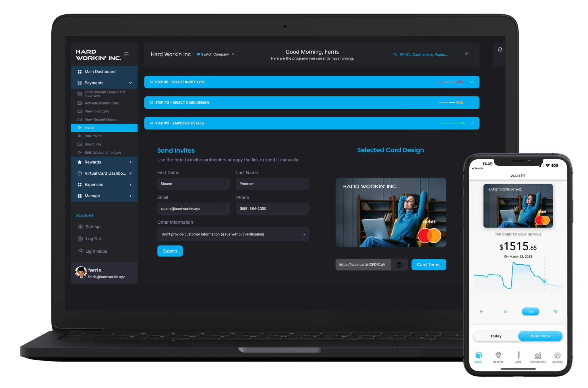
Task: Click the Last Name field
Action: coord(272,184)
